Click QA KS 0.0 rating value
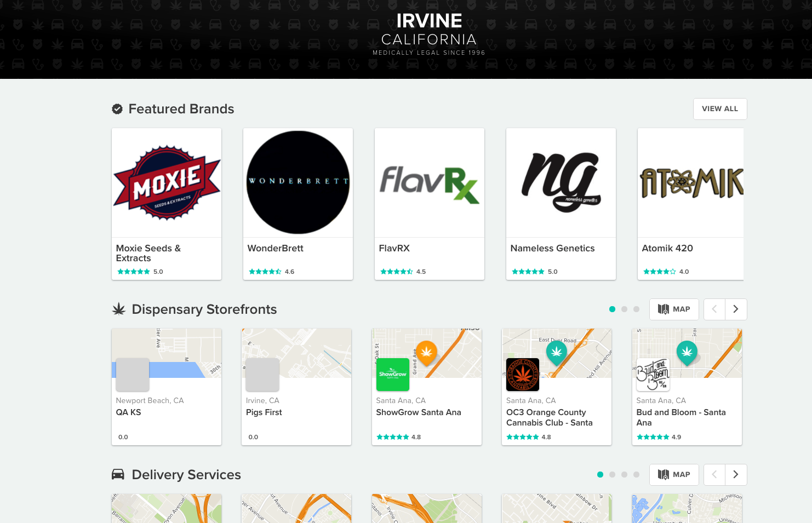 [x=123, y=437]
